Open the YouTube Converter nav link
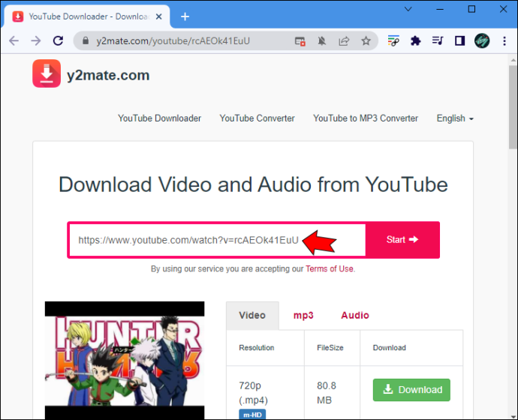518x420 pixels. 257,118
